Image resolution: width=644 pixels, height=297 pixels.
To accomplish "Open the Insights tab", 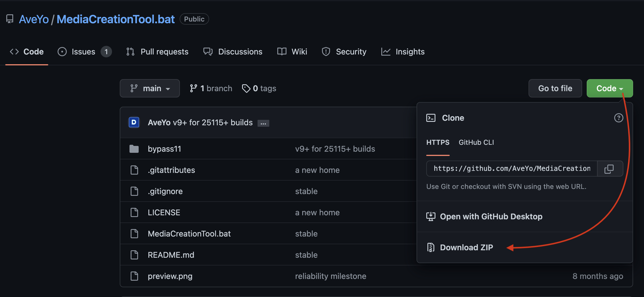I will [403, 52].
